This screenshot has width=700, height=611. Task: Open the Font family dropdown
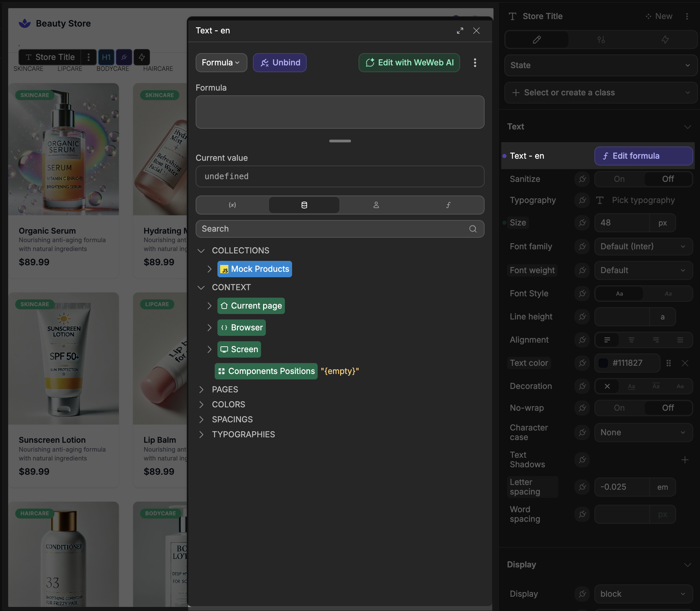643,247
